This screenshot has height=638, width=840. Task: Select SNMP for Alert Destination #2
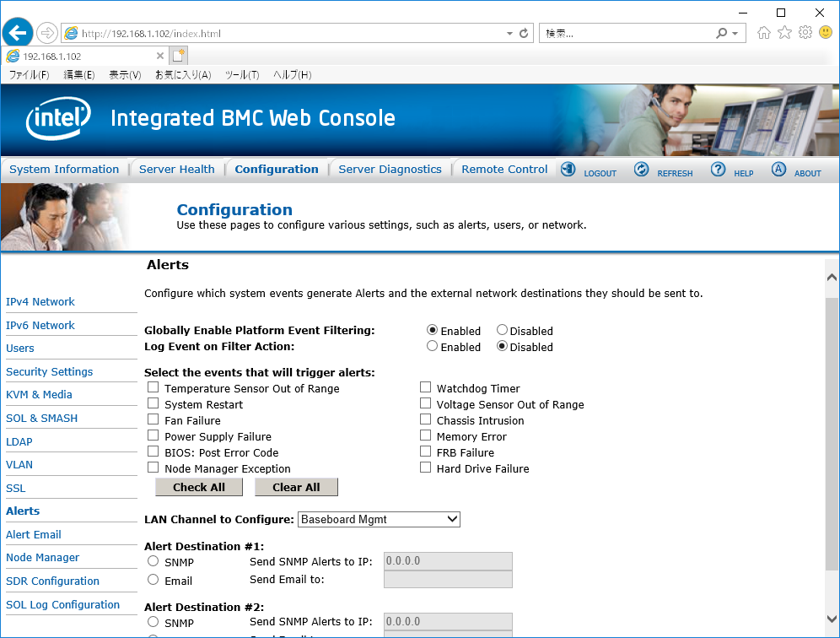point(153,621)
